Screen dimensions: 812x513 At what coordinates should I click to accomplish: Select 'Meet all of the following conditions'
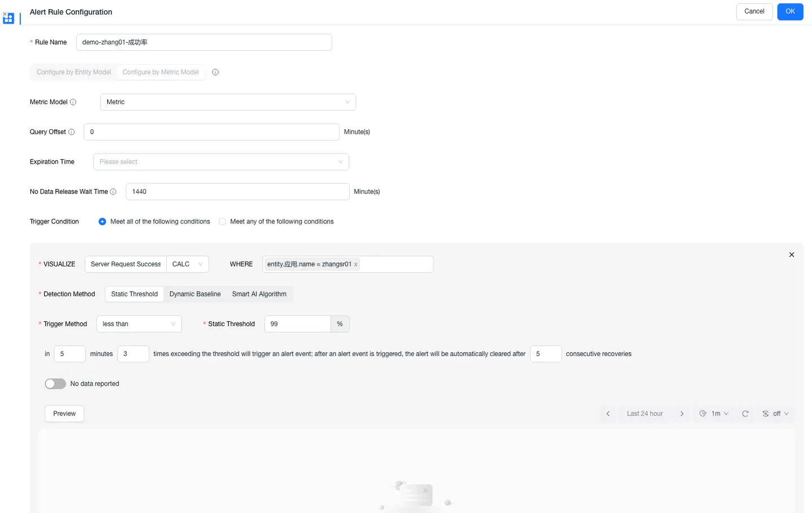click(103, 222)
